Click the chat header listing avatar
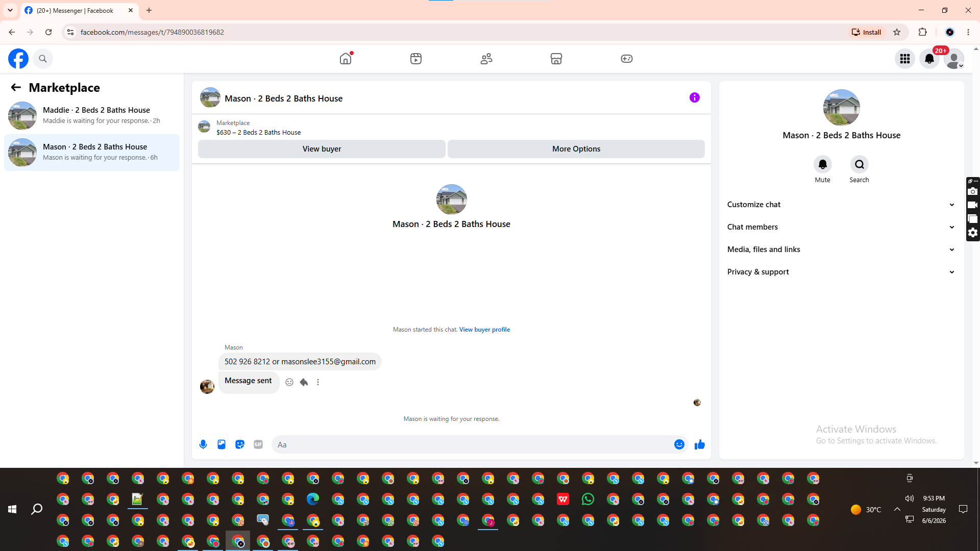Viewport: 980px width, 551px height. (210, 97)
